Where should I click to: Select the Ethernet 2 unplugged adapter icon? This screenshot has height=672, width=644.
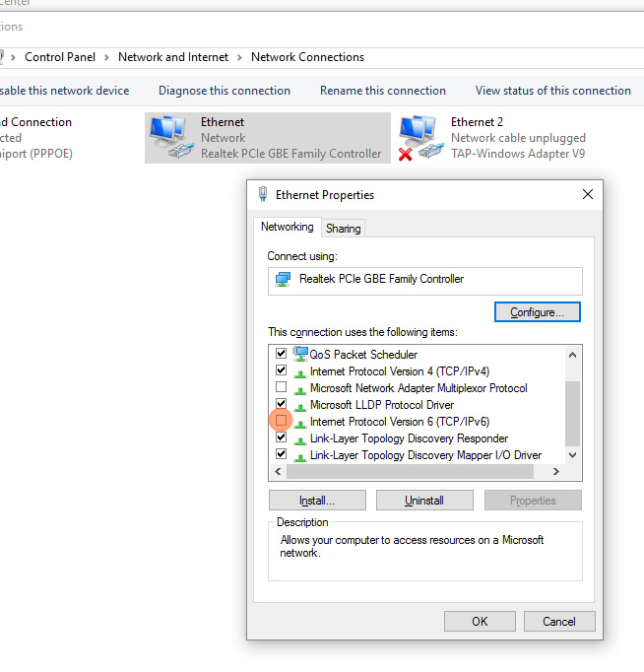(419, 137)
